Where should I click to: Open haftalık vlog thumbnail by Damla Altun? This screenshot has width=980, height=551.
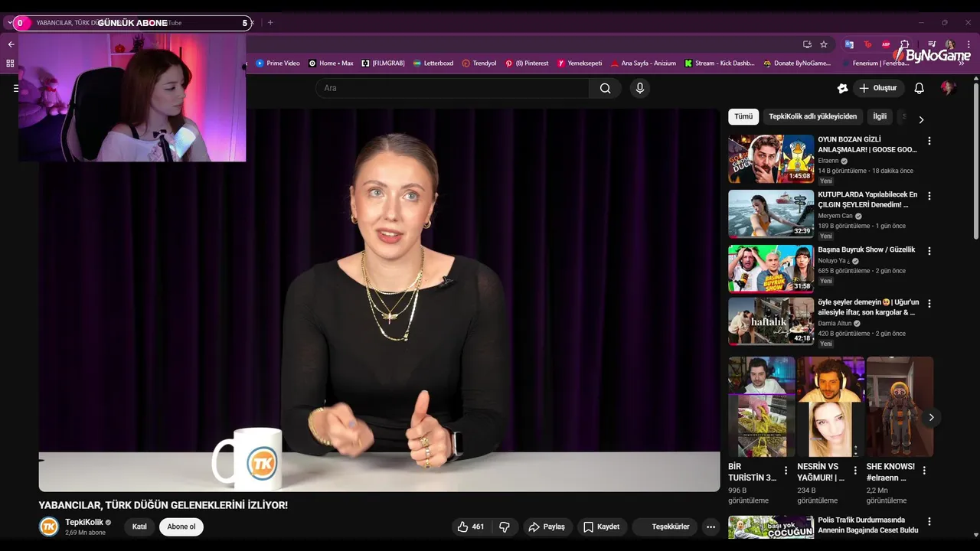tap(771, 321)
